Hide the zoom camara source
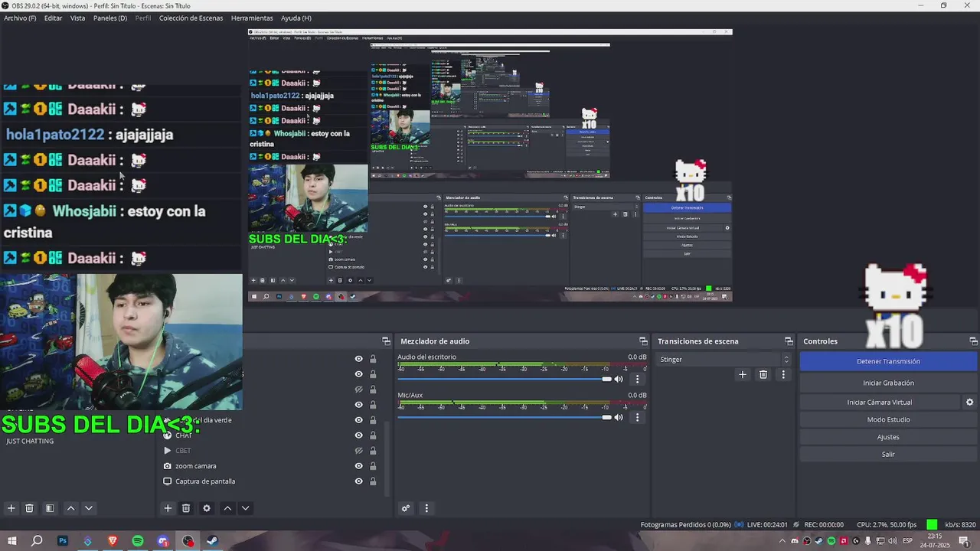Viewport: 980px width, 551px height. (358, 466)
